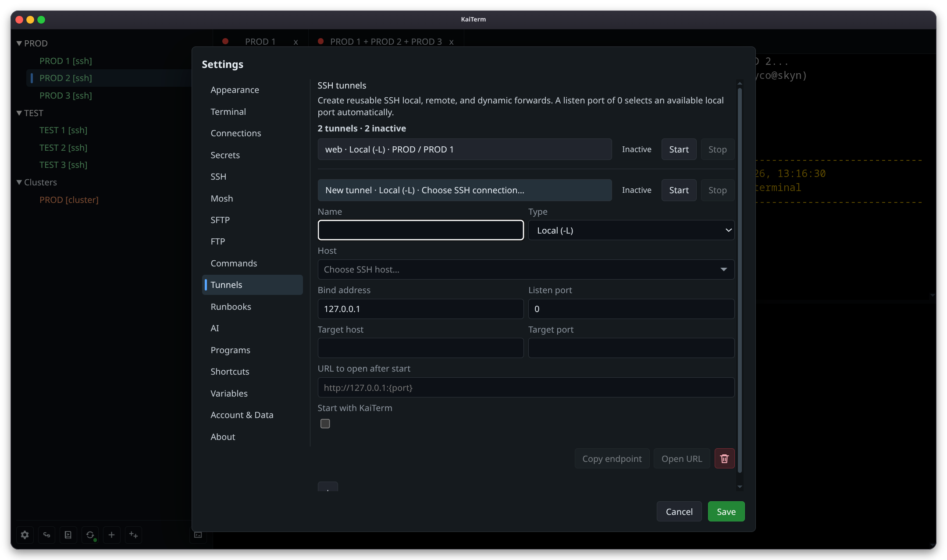Open Commands settings section

[253, 263]
